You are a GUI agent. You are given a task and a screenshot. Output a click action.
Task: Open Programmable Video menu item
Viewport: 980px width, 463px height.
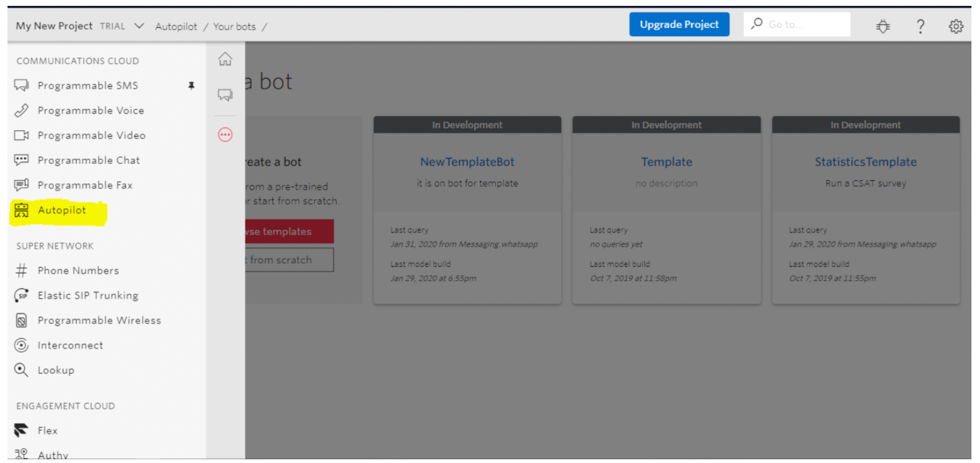(x=92, y=135)
